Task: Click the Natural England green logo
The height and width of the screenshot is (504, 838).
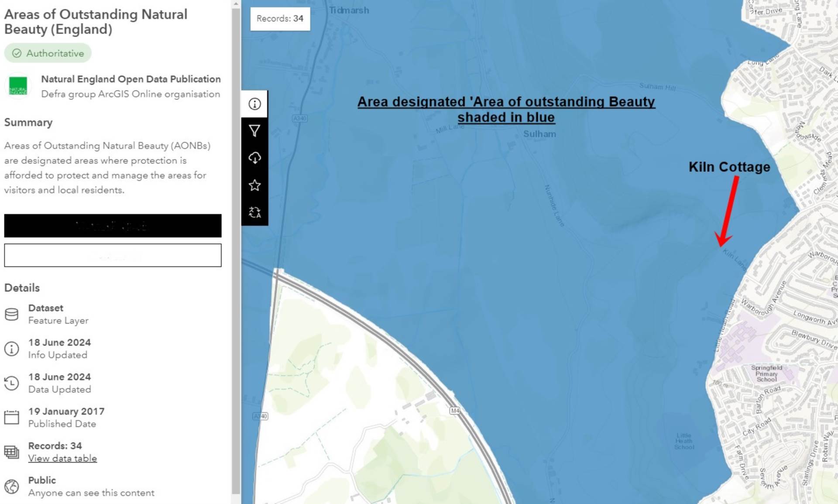Action: coord(18,86)
